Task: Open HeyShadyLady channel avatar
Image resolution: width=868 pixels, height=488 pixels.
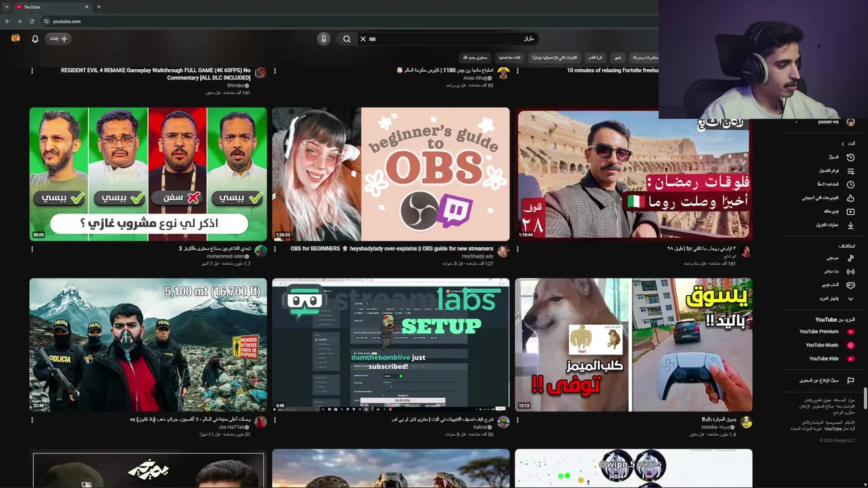Action: click(x=503, y=251)
